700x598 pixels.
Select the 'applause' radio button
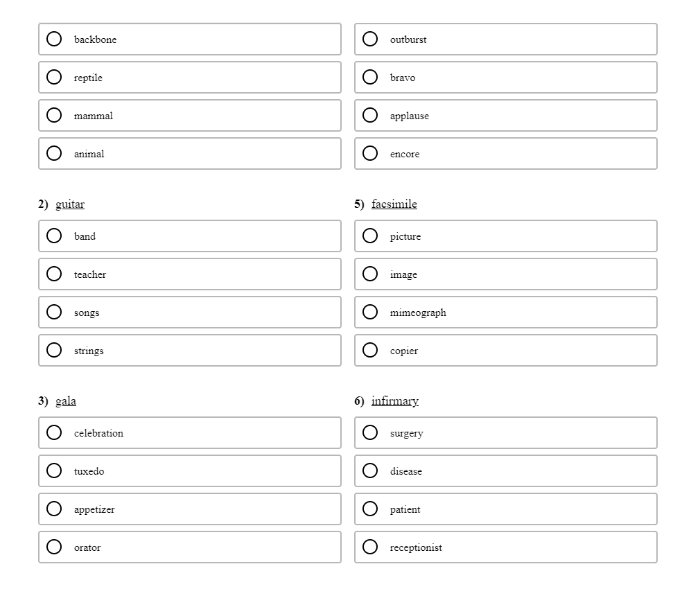click(x=370, y=115)
